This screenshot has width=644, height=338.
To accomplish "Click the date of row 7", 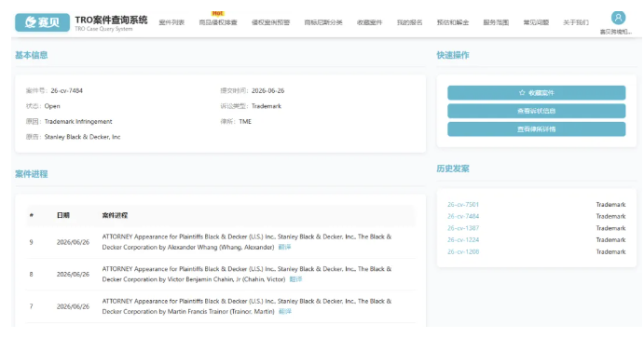I will click(73, 306).
